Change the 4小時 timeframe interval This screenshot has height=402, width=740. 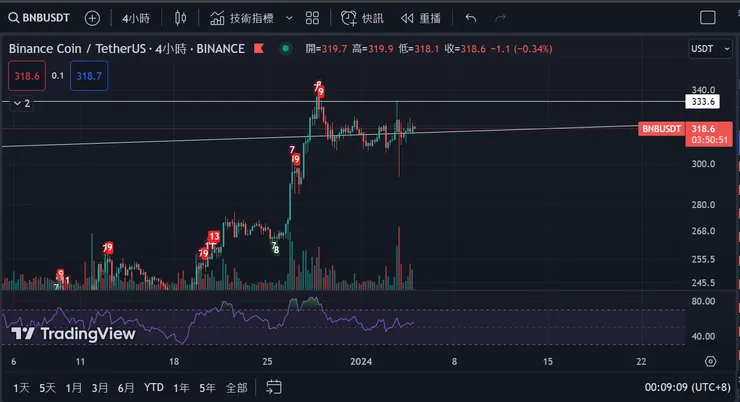[x=136, y=18]
